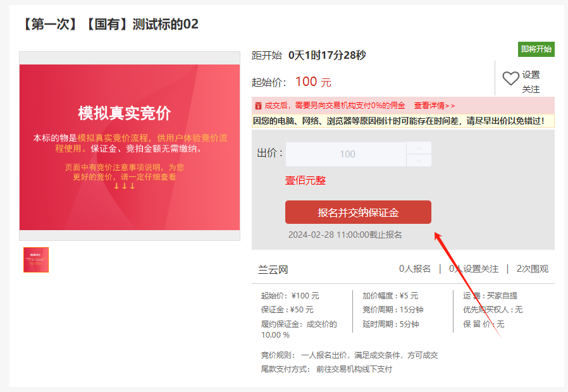This screenshot has width=568, height=392.
Task: Select the small product thumbnail below the main image
Action: tap(36, 260)
